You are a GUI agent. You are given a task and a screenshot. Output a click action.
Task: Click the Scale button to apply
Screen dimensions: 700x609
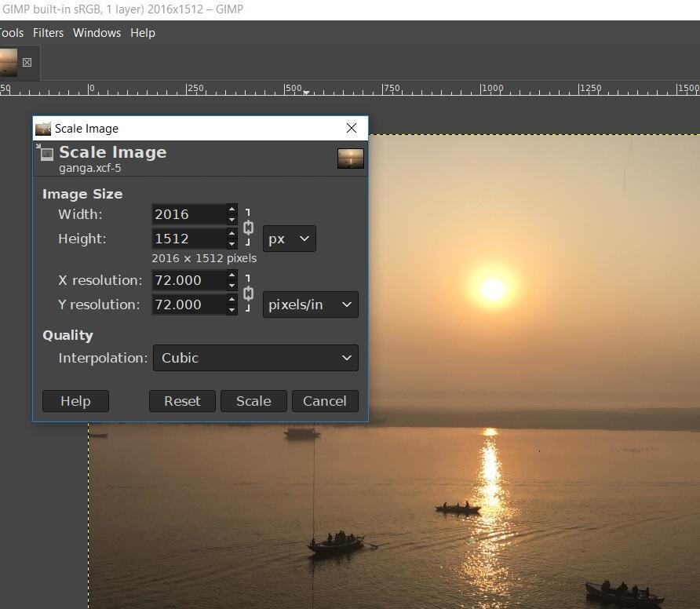(x=253, y=401)
